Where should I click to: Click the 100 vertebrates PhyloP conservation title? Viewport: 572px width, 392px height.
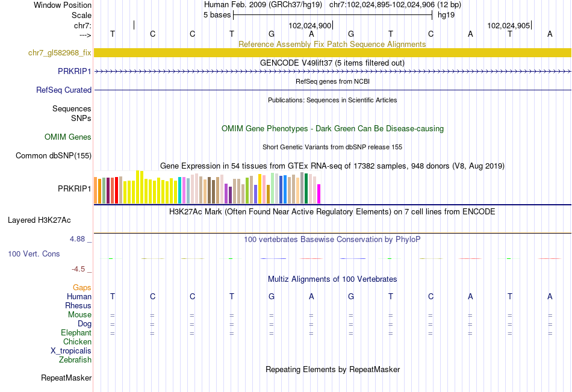click(x=332, y=240)
